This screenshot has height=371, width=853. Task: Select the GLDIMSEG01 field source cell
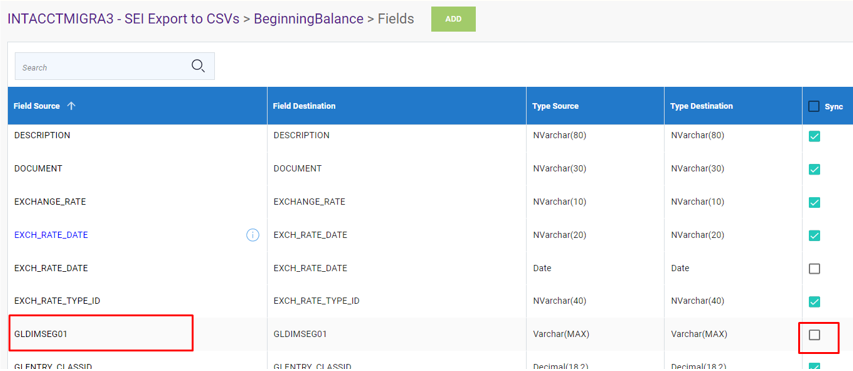[138, 335]
